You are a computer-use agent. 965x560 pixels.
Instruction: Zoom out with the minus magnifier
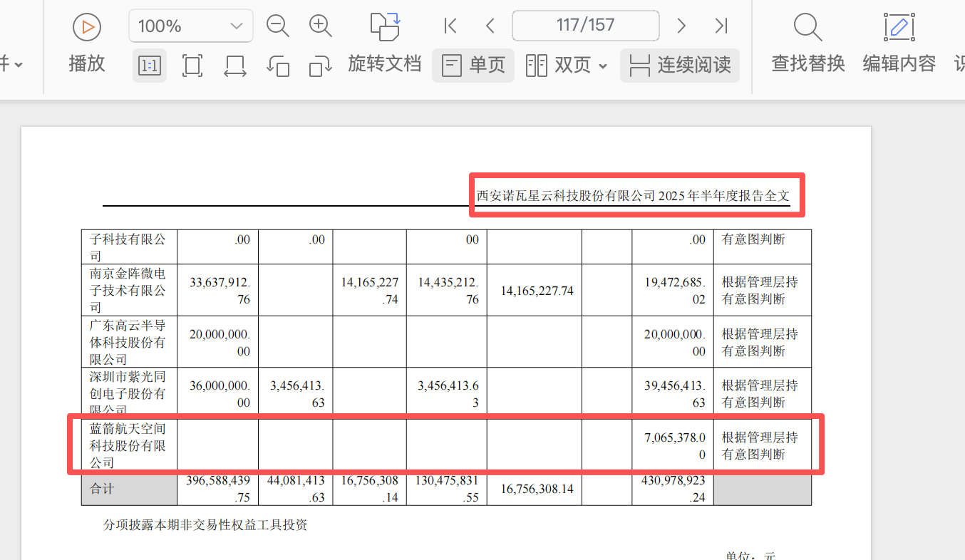click(x=277, y=26)
